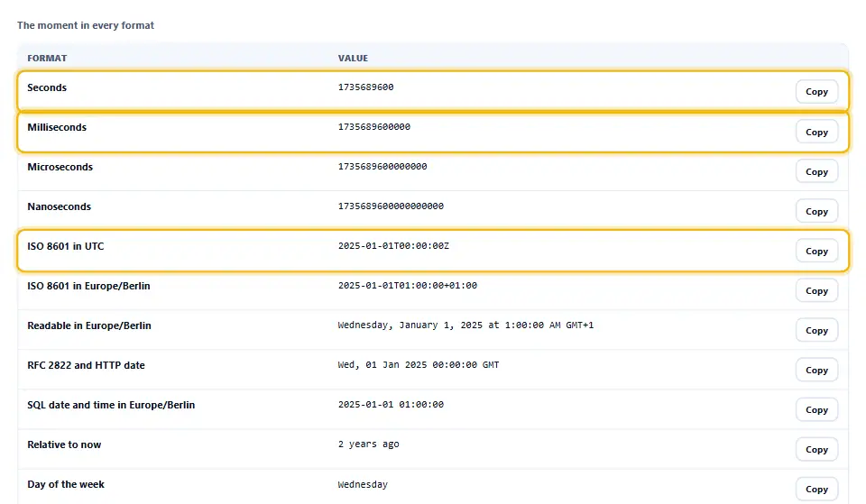Copy the ISO 8601 in UTC value
This screenshot has width=866, height=504.
point(816,252)
